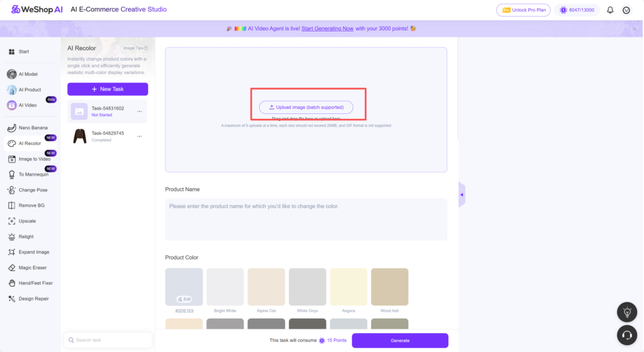Select the AI Recolor palette icon
Screen dimensions: 644x352
click(11, 144)
